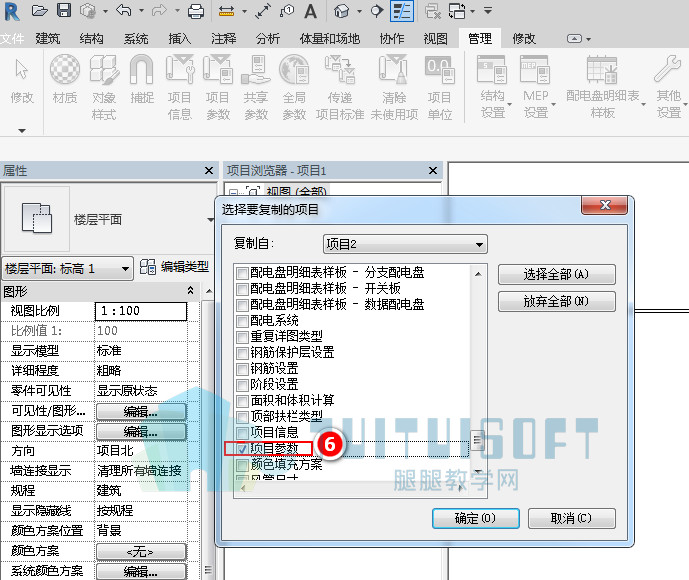Switch to the 注释 ribbon tab
The image size is (689, 580).
tap(224, 39)
